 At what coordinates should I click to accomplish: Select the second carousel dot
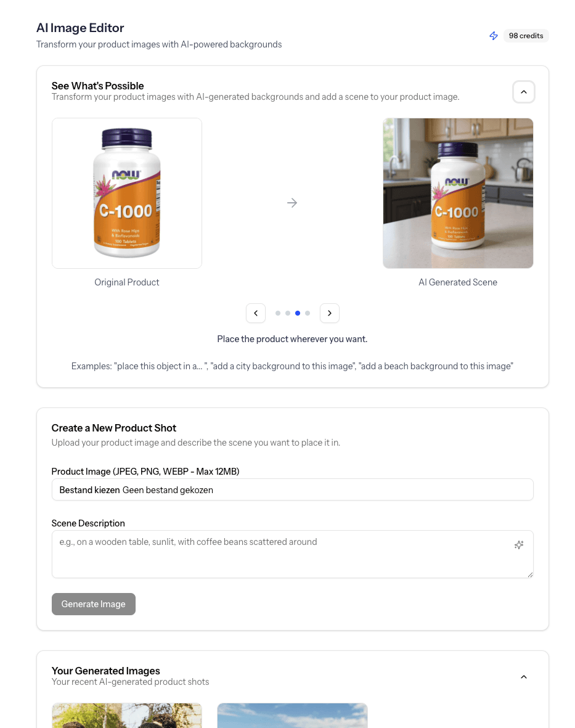click(x=288, y=313)
